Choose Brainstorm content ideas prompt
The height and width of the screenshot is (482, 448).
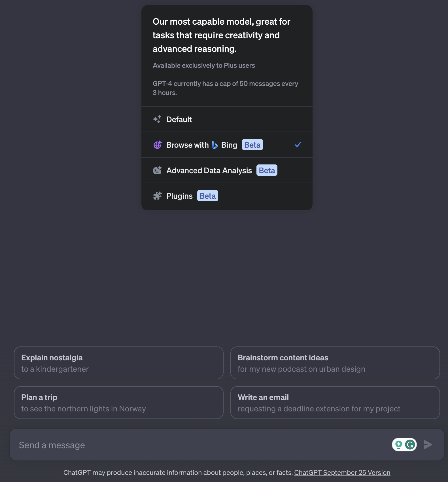tap(335, 363)
